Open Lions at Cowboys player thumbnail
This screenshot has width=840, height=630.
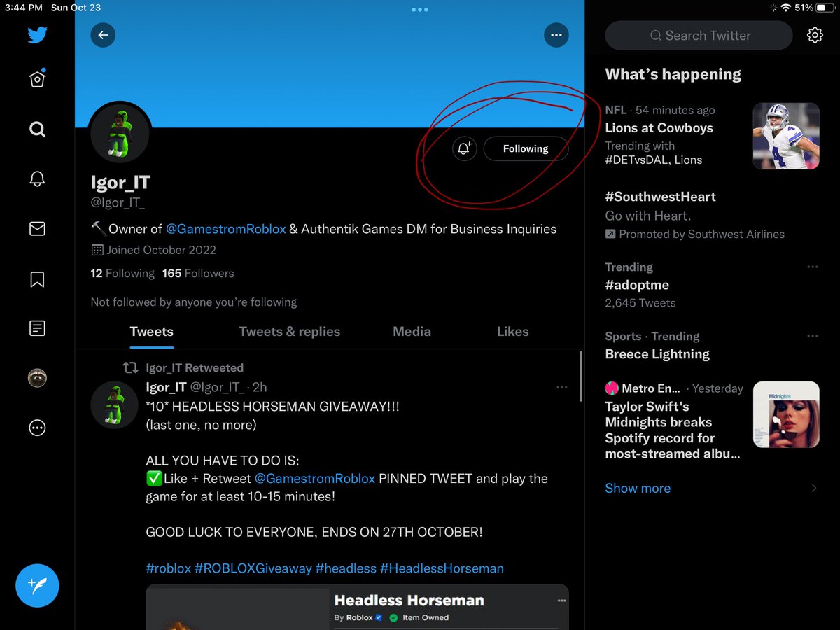786,136
